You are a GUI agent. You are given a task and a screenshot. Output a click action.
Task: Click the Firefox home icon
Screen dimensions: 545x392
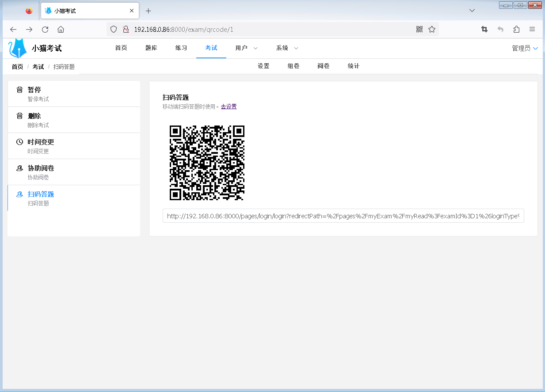coord(61,29)
